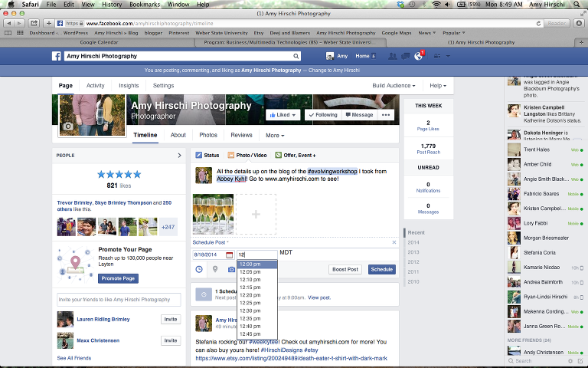
Task: Click the clock schedule icon in composer
Action: click(x=199, y=269)
